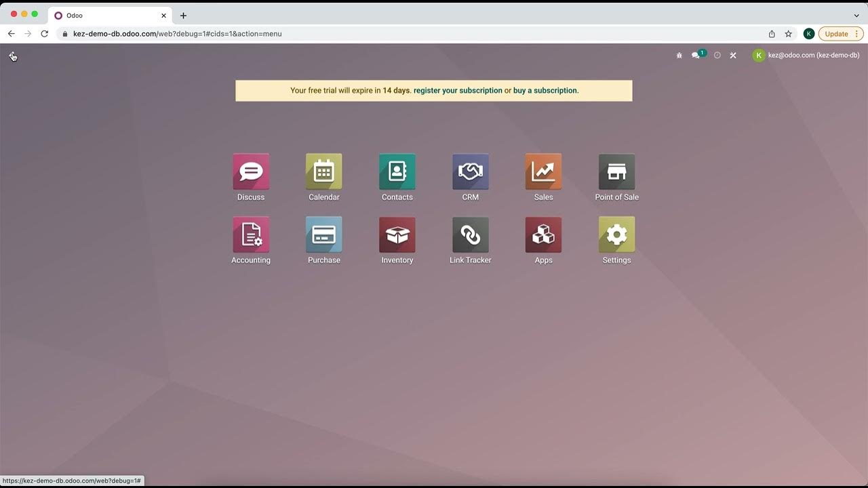Open a new browser tab
Screen dimensions: 868x488
[183, 16]
